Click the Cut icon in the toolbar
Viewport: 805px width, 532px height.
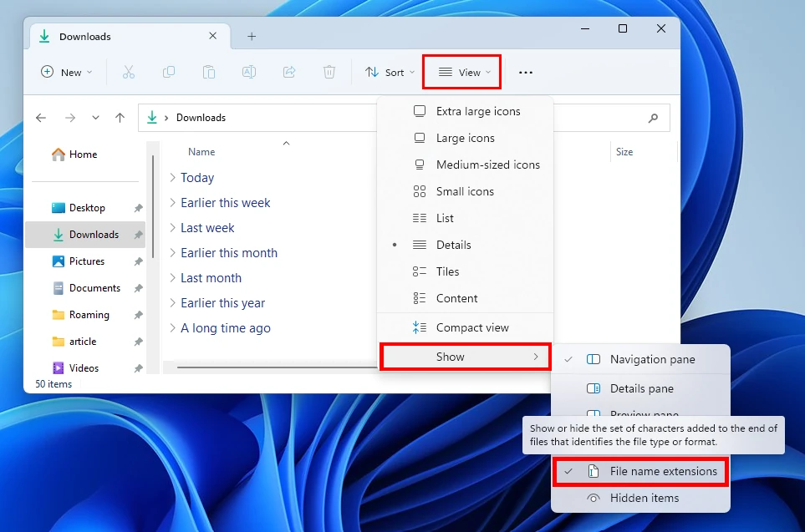tap(129, 72)
